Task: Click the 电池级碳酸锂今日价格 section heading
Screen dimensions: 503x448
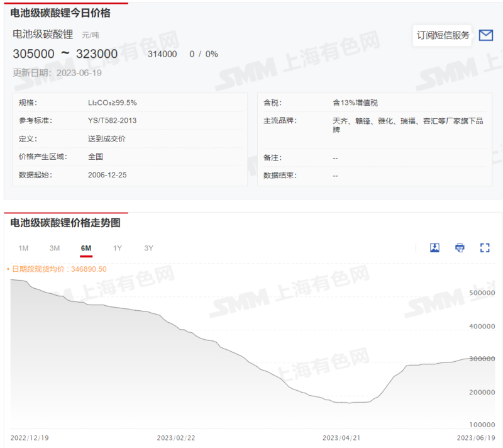Action: (x=60, y=12)
